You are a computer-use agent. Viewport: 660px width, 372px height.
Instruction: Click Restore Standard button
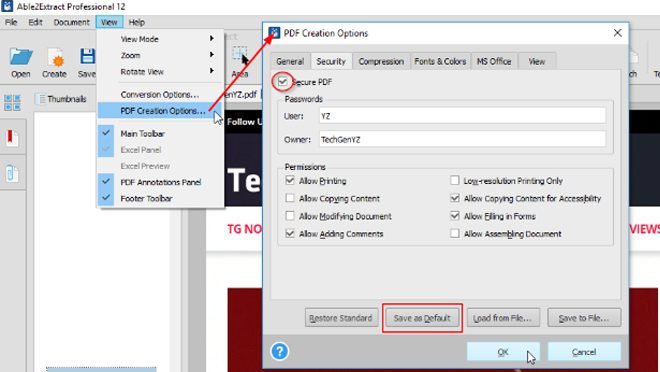341,318
